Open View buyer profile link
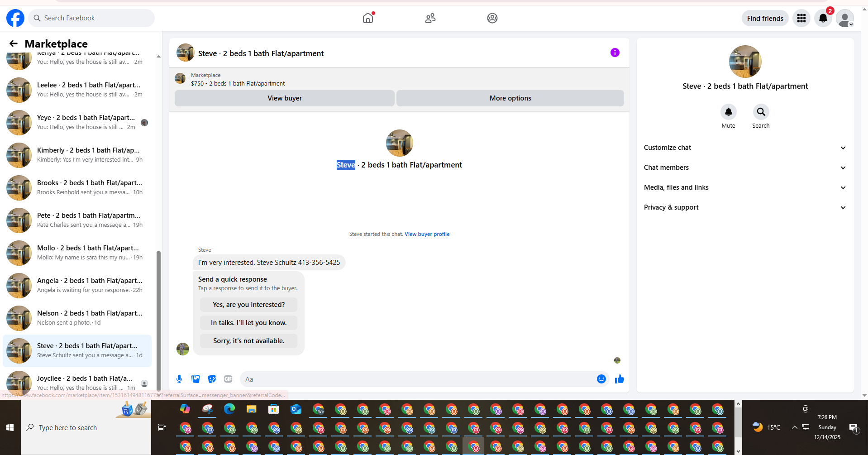Image resolution: width=868 pixels, height=455 pixels. 427,234
